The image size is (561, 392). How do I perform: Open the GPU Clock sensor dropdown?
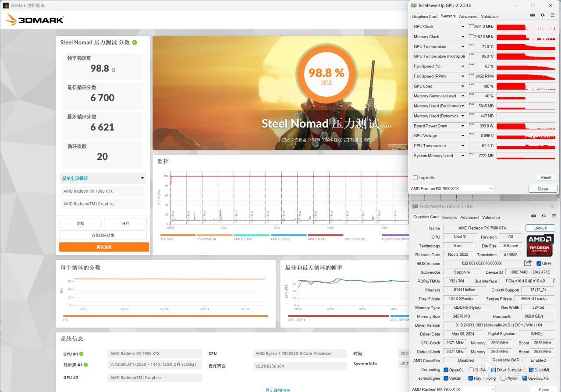(462, 27)
